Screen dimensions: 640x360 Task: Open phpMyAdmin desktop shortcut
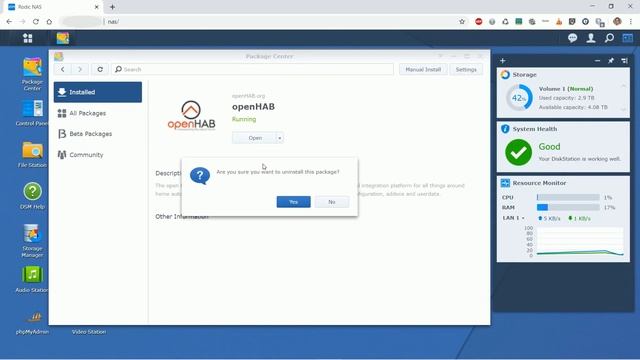[32, 323]
